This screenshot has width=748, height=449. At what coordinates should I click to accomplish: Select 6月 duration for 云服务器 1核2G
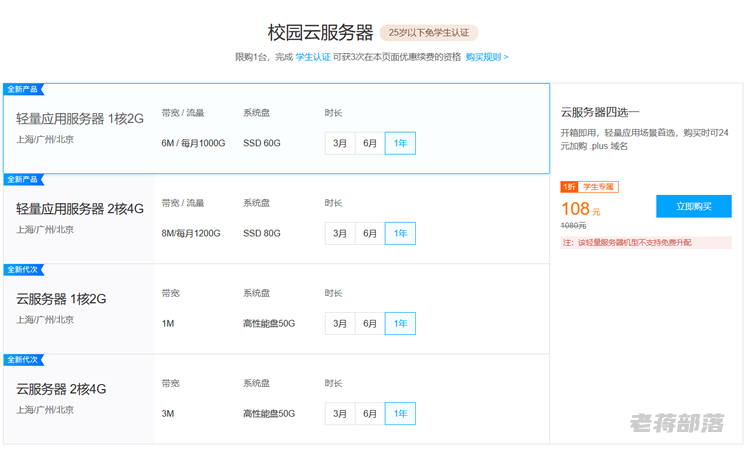(x=370, y=324)
